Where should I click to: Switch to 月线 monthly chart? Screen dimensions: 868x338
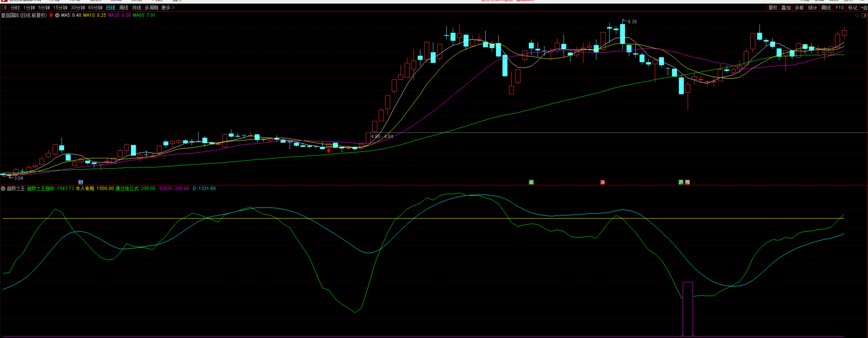(136, 7)
